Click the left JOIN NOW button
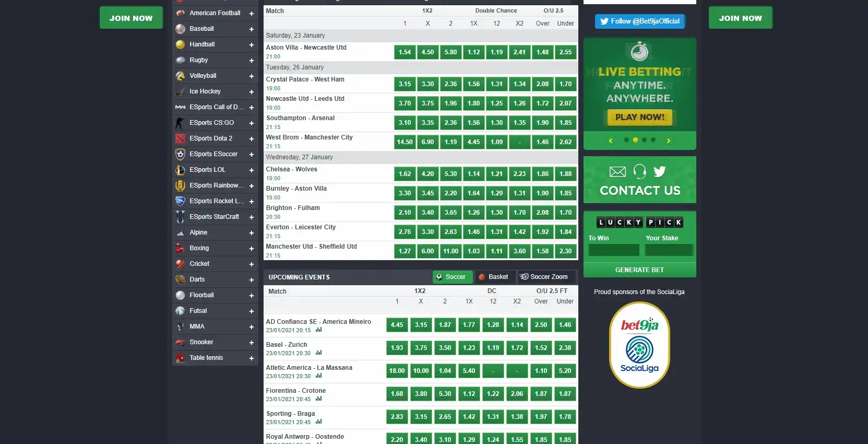Viewport: 868px width, 444px height. point(131,18)
